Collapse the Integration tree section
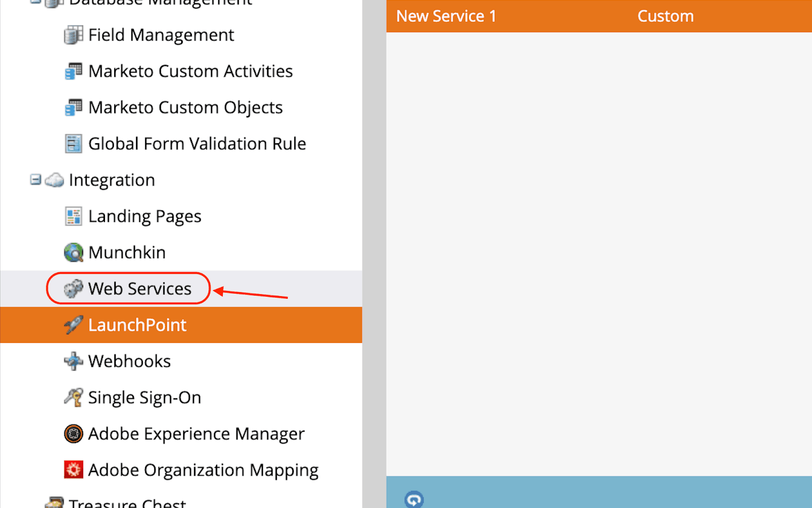This screenshot has width=812, height=508. coord(35,180)
